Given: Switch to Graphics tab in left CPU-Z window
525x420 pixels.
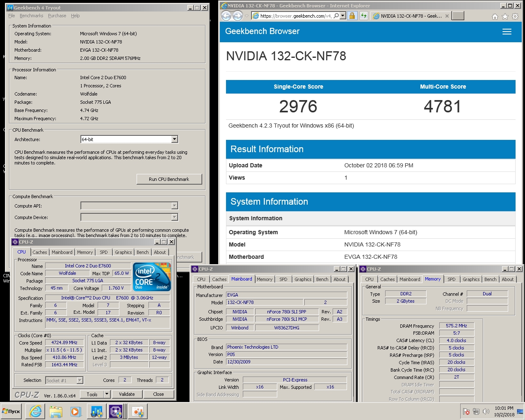Looking at the screenshot, I should [x=123, y=252].
